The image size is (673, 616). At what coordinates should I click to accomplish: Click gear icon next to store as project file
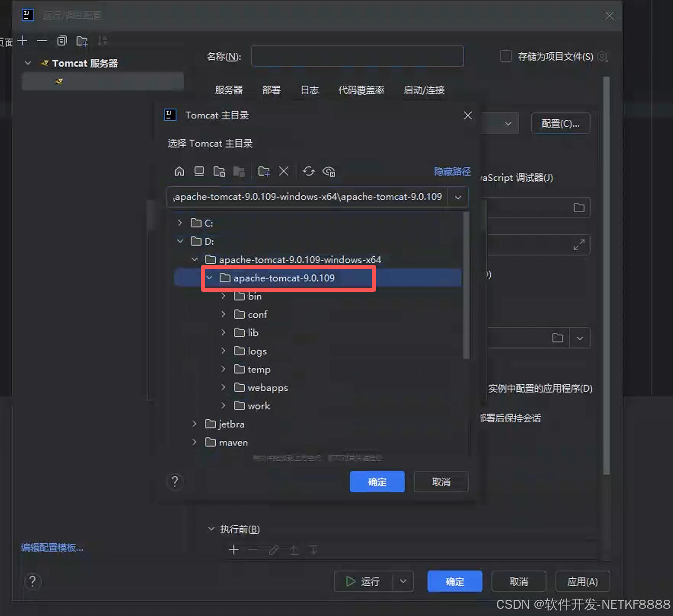[x=602, y=56]
